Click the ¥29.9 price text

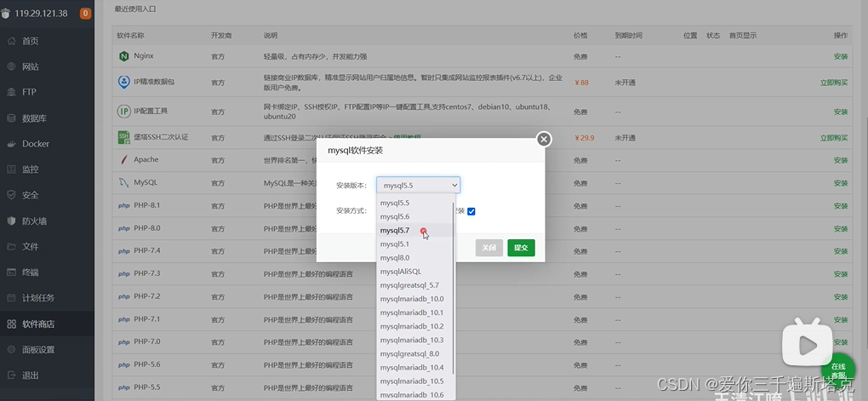(585, 138)
